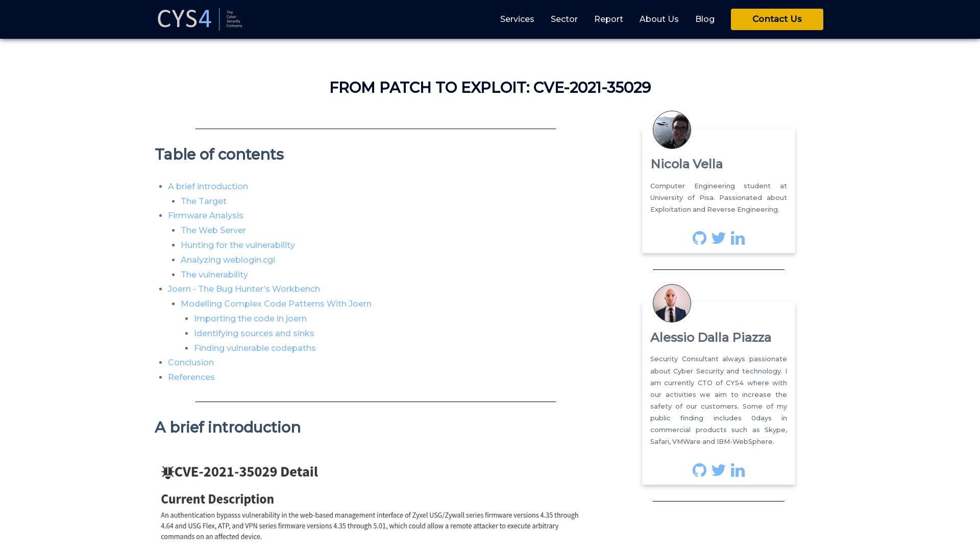Click the article title 'FROM PATCH TO EXPLOIT'
The width and height of the screenshot is (980, 551).
490,88
